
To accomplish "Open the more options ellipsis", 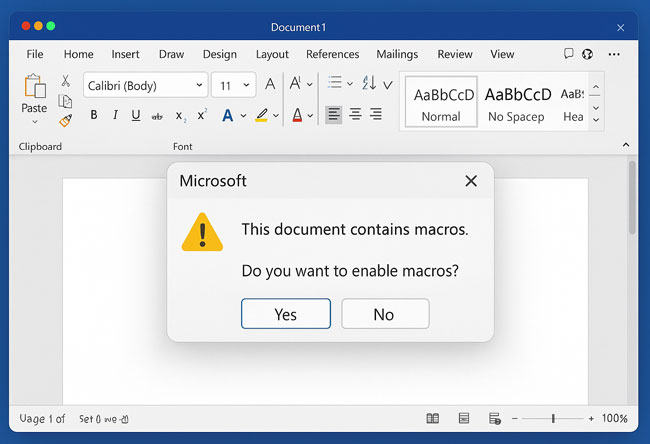I will coord(614,54).
